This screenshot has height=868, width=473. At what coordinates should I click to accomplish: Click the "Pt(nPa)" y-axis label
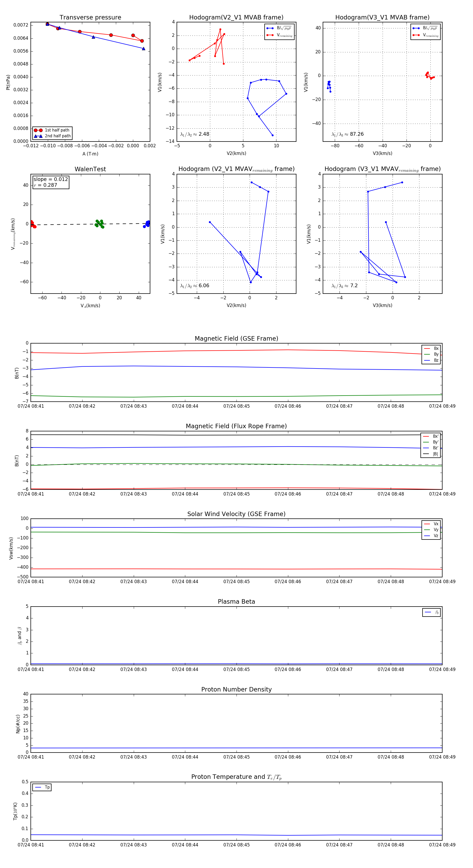8,82
